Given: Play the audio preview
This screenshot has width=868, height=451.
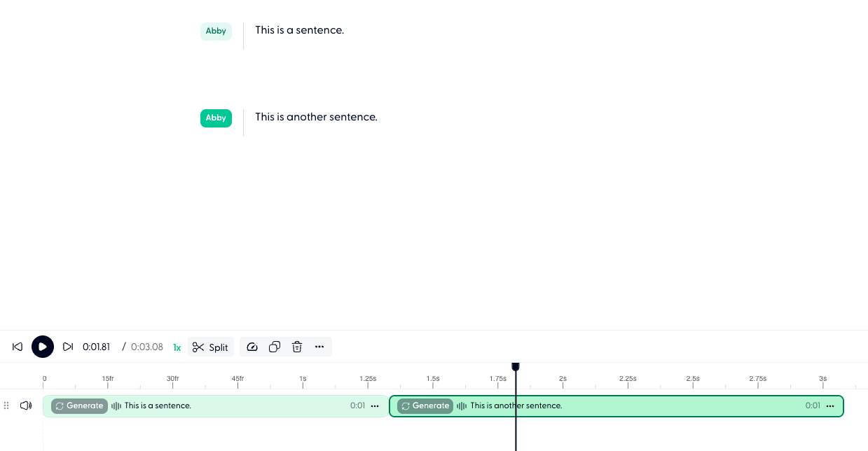Looking at the screenshot, I should pyautogui.click(x=43, y=347).
